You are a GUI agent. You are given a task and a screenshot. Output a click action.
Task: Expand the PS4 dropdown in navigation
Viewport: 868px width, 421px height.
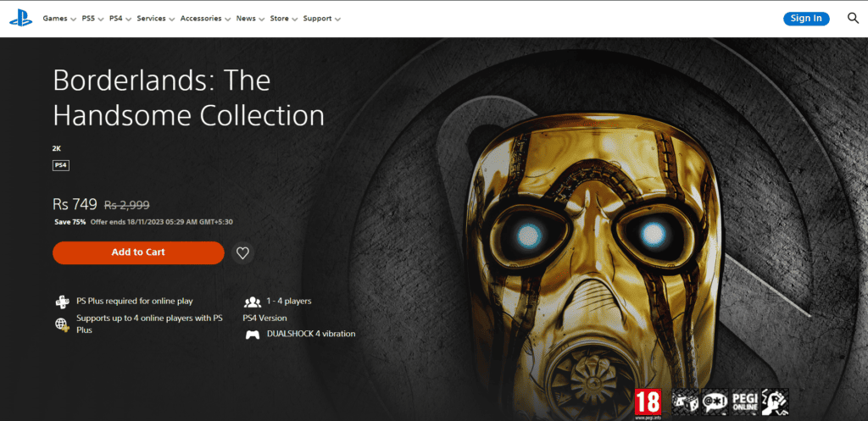tap(120, 19)
